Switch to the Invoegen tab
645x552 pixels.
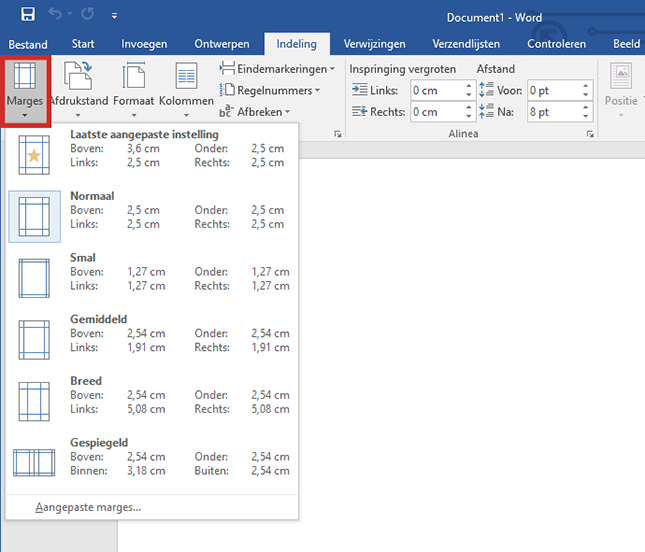pos(144,44)
